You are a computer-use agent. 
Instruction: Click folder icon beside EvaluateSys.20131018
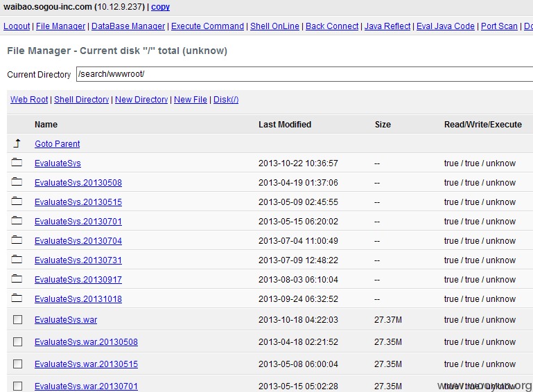tap(17, 298)
